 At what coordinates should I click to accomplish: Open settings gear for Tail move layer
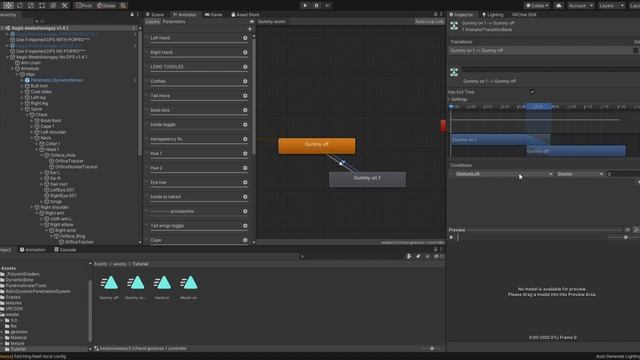point(245,96)
